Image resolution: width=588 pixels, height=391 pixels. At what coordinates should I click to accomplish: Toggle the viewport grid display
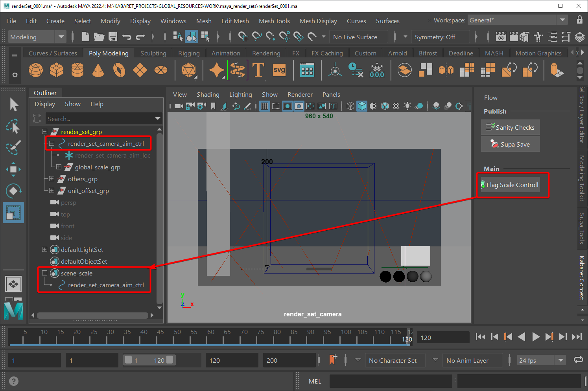265,106
